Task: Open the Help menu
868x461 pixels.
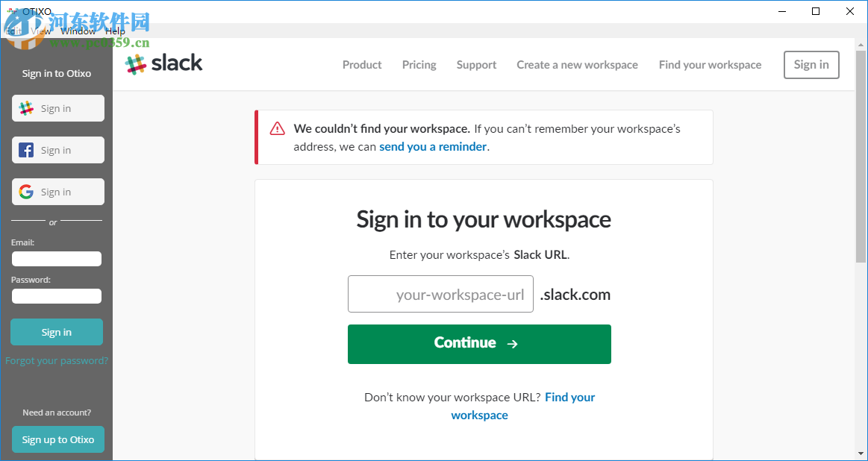Action: pos(116,31)
